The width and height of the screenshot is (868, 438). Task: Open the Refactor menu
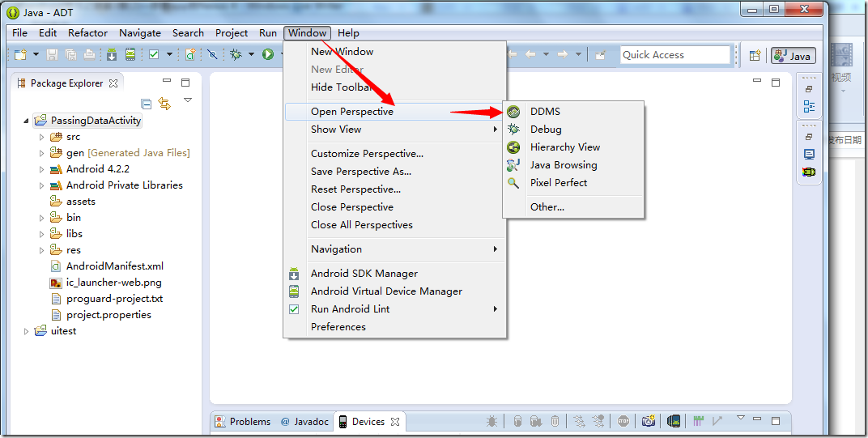87,32
